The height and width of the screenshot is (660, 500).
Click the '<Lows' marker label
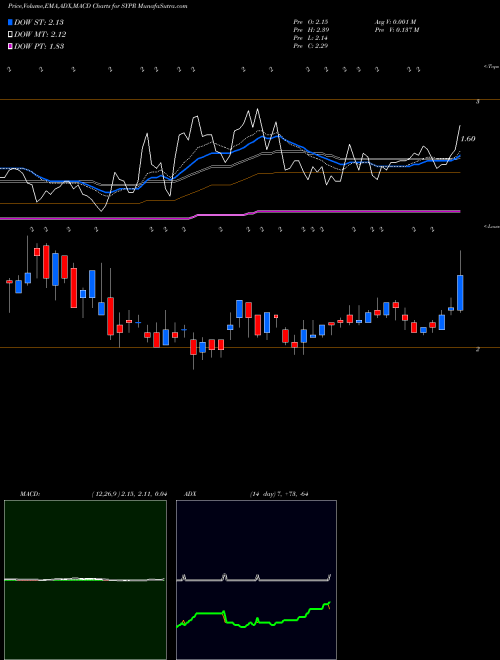[492, 226]
